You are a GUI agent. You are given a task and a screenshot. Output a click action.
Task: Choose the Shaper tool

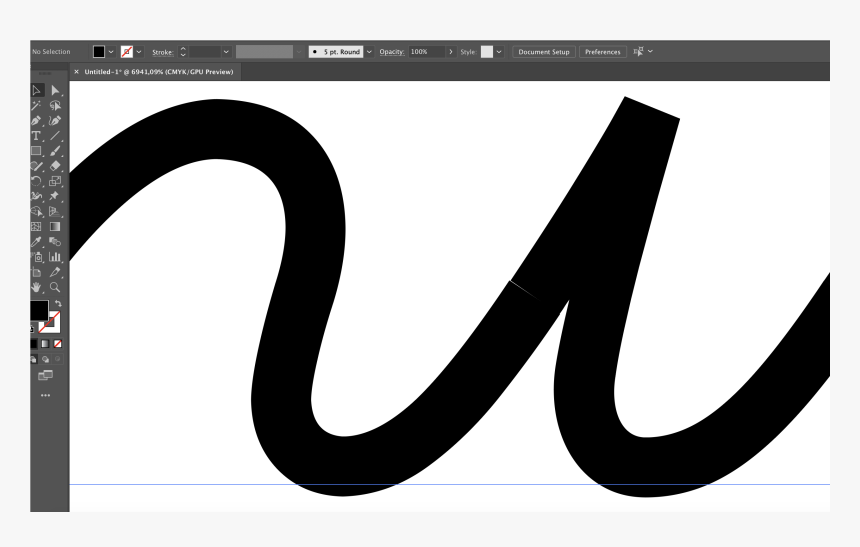click(x=37, y=166)
